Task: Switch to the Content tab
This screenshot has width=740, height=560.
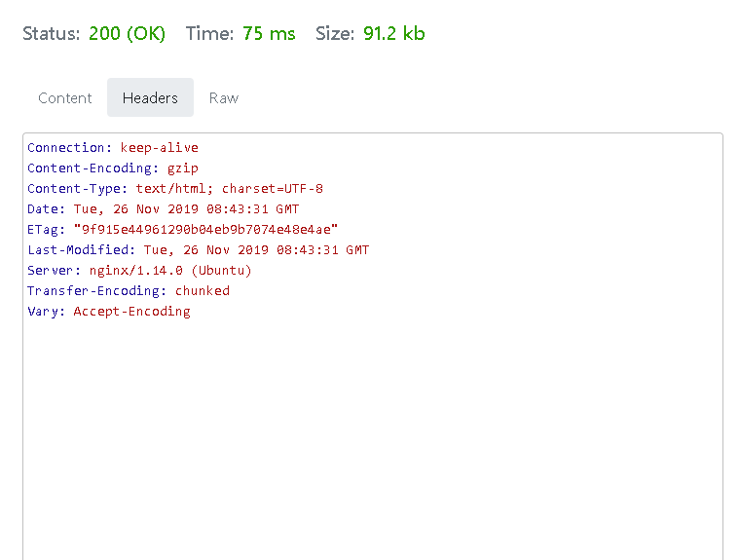Action: point(64,97)
